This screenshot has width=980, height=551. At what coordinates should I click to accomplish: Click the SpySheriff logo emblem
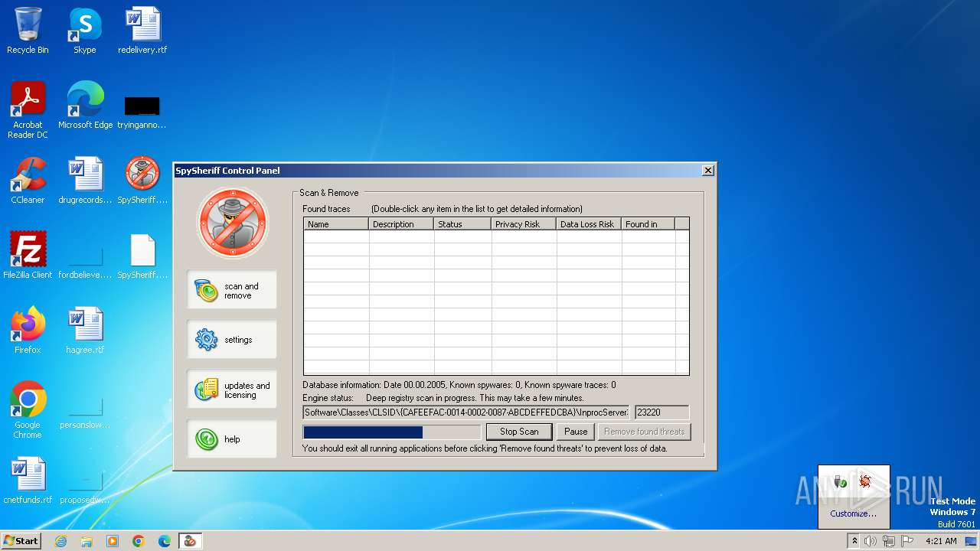click(233, 223)
